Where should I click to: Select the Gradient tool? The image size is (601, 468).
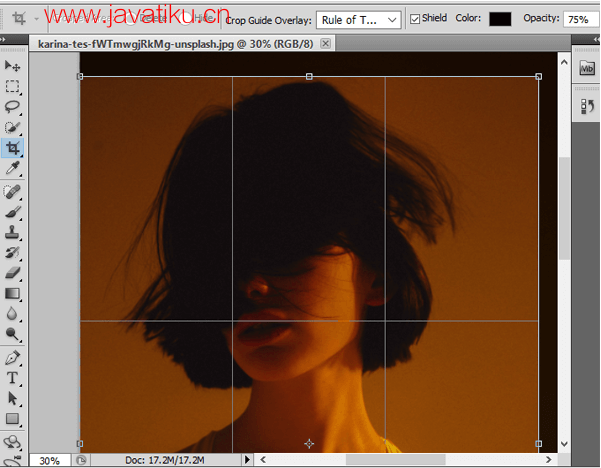(x=12, y=294)
